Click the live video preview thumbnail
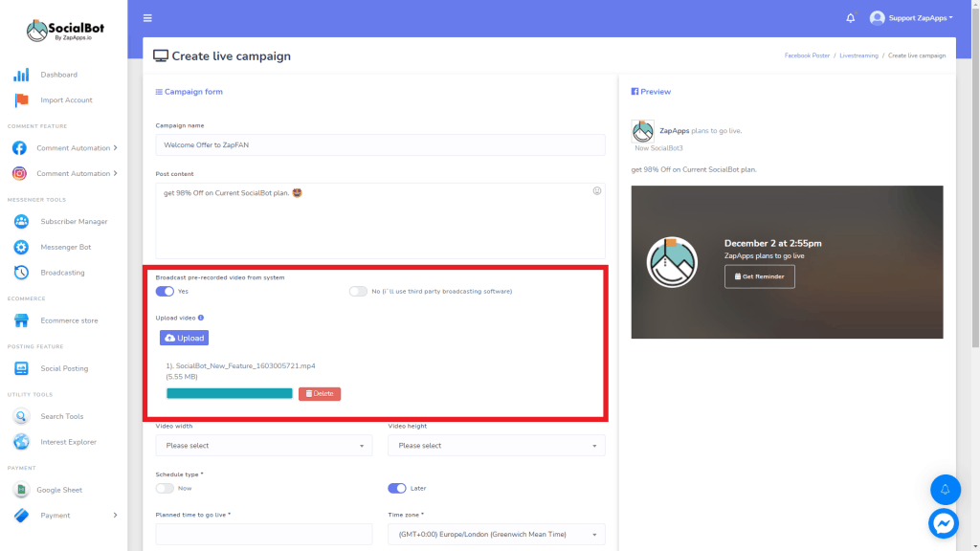Screen dimensions: 980x551 click(787, 262)
